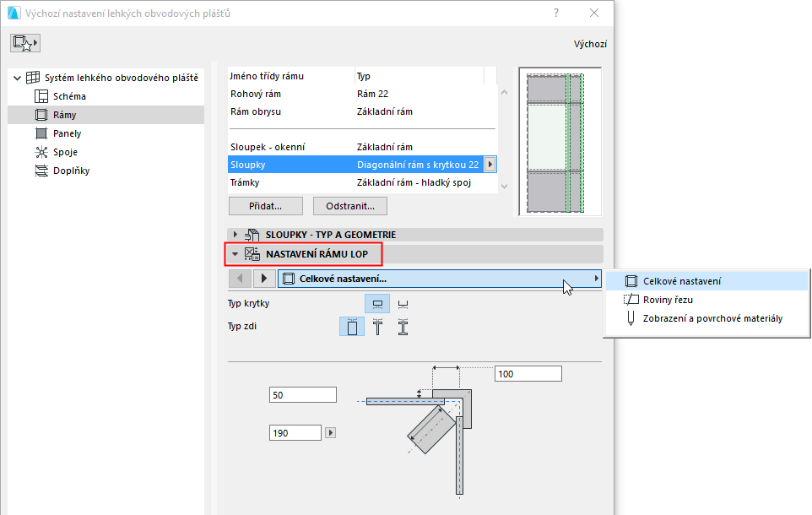Viewport: 812px width, 515px height.
Task: Open frame type arrow in Sloupky row
Action: pos(490,165)
